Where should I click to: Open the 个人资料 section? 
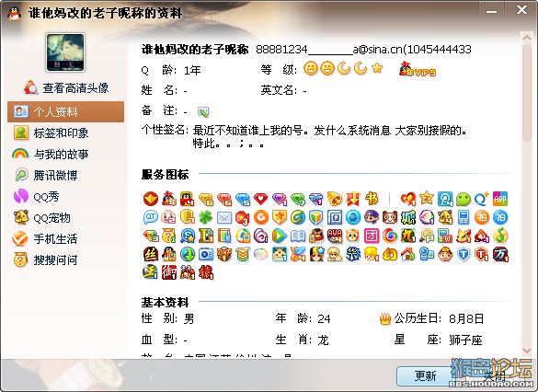(65, 111)
